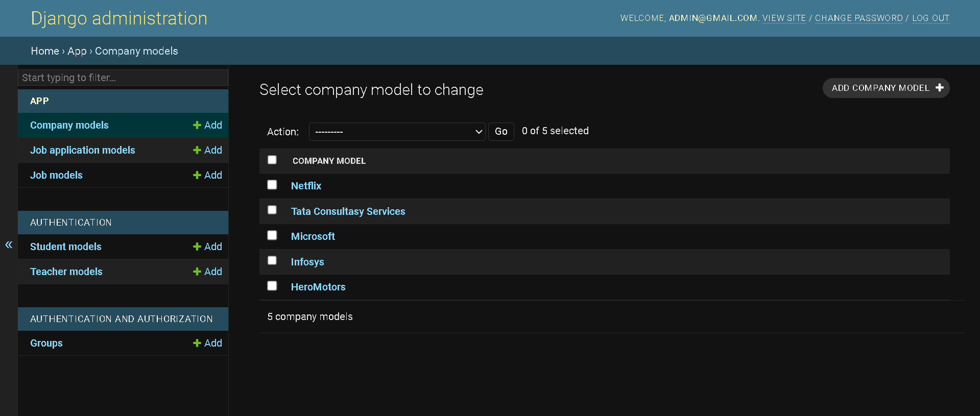Go to Home breadcrumb
Viewport: 980px width, 416px height.
click(45, 51)
